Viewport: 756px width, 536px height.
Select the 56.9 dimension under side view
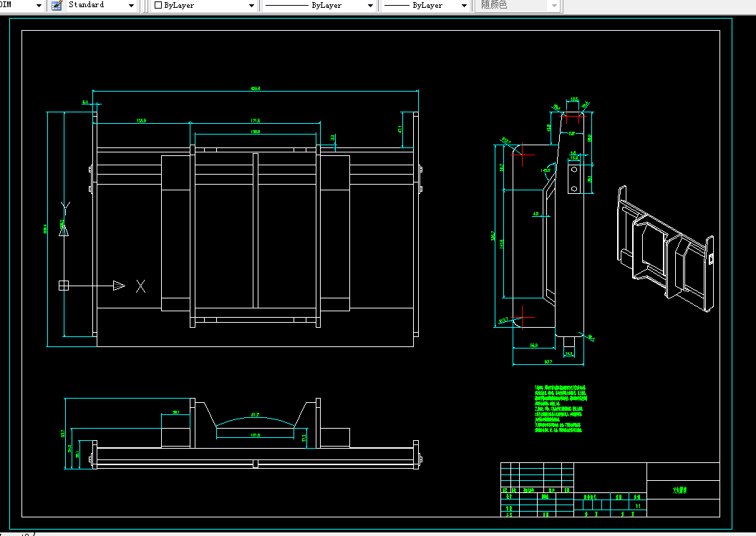534,345
